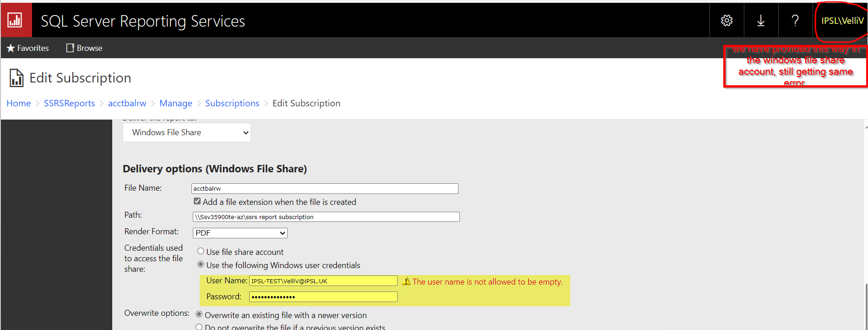Click the 'Edit Subscription' page heading text
This screenshot has width=868, height=330.
click(x=80, y=78)
